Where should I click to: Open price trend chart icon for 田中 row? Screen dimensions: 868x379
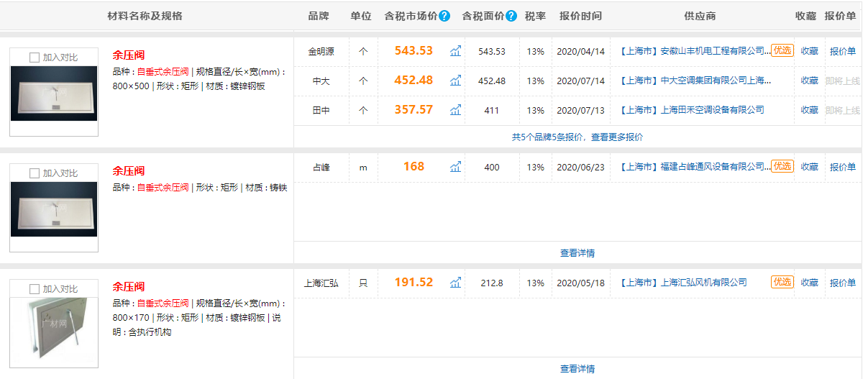[455, 110]
